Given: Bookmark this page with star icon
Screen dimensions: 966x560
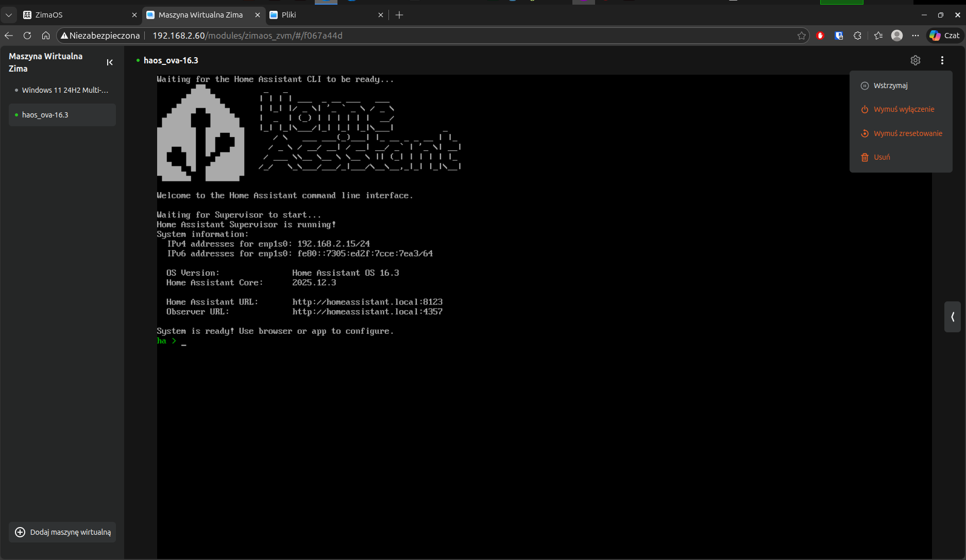Looking at the screenshot, I should coord(801,36).
